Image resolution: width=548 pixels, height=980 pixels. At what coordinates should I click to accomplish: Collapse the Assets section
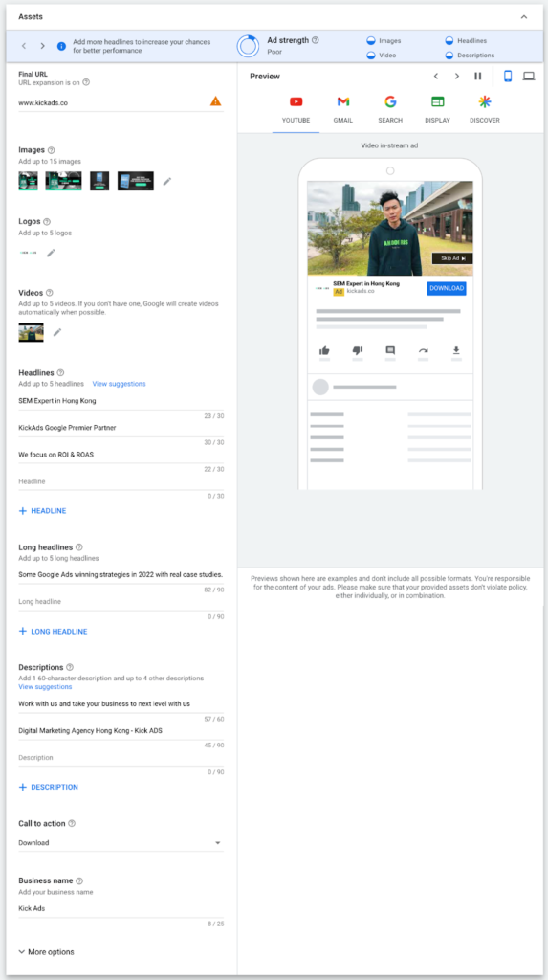coord(524,17)
